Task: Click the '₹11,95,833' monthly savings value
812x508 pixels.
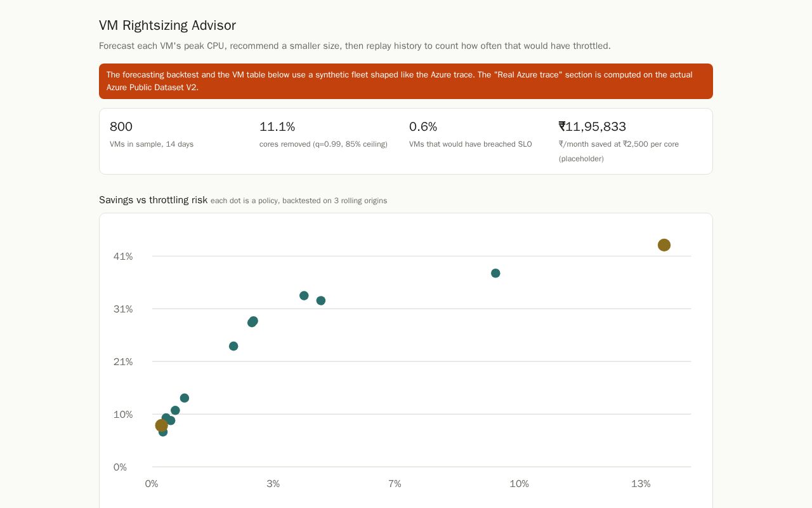Action: [x=593, y=126]
